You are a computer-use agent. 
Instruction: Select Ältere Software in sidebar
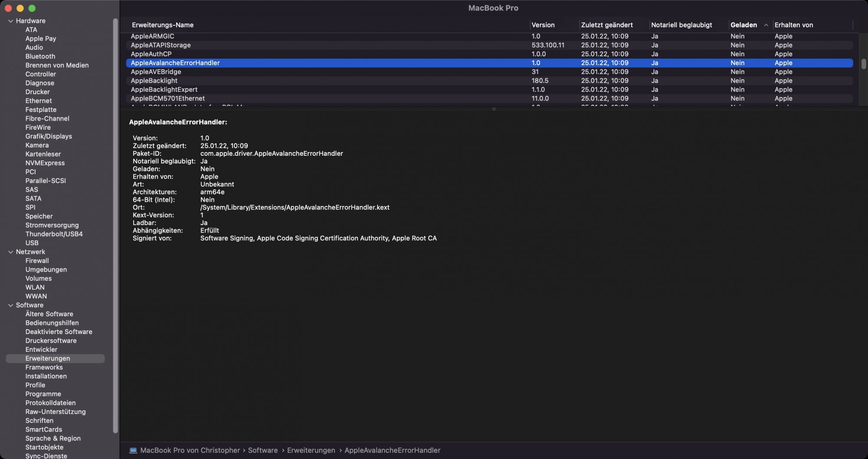point(49,315)
